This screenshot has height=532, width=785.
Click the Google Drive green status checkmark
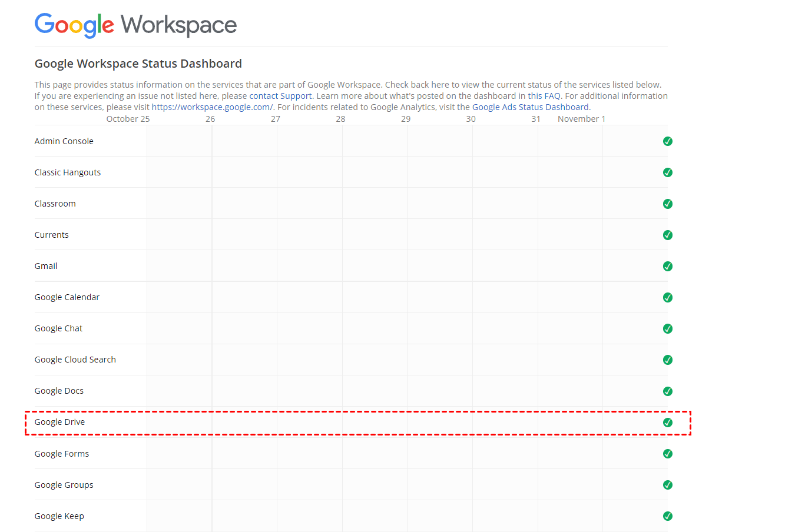[x=668, y=423]
